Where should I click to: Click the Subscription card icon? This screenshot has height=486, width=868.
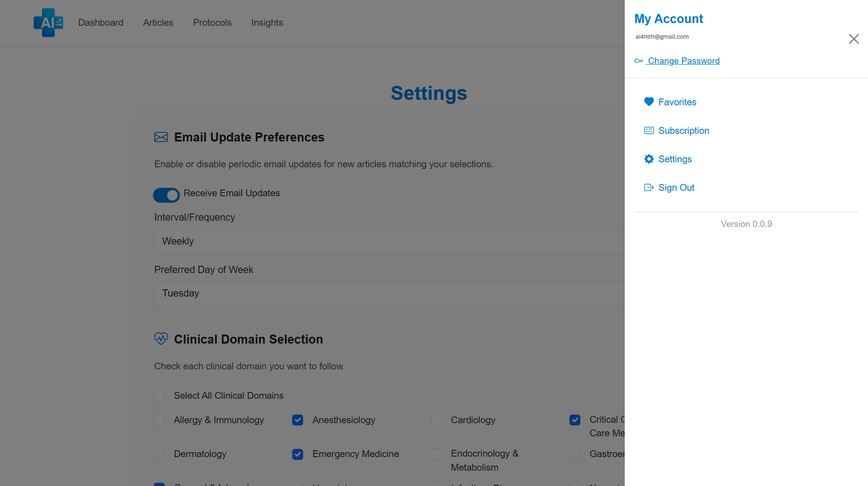point(649,131)
